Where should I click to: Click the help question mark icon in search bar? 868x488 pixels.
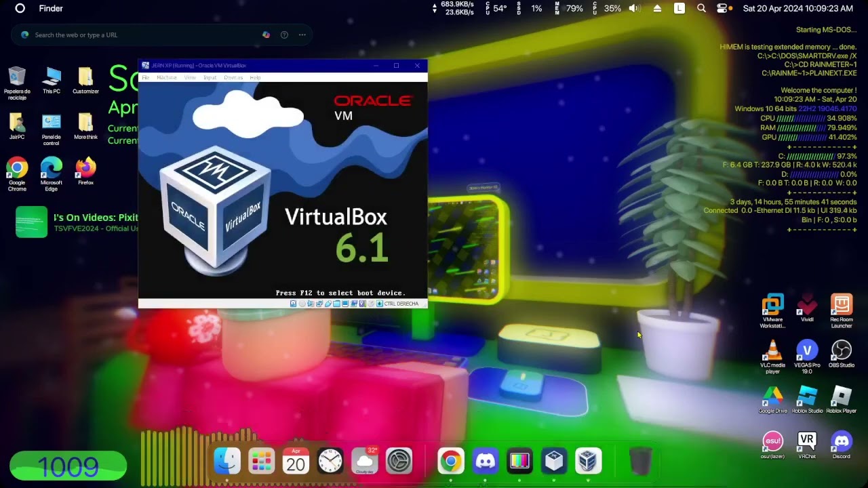tap(284, 35)
